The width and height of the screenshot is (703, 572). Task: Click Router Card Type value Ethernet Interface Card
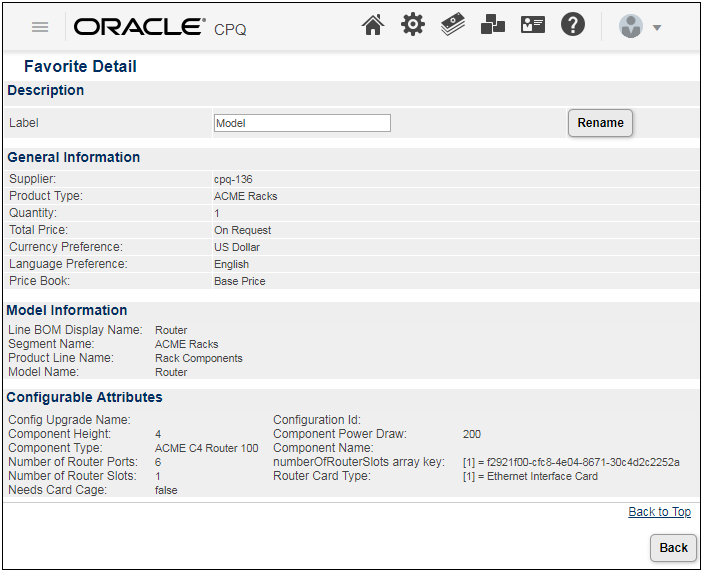point(530,476)
